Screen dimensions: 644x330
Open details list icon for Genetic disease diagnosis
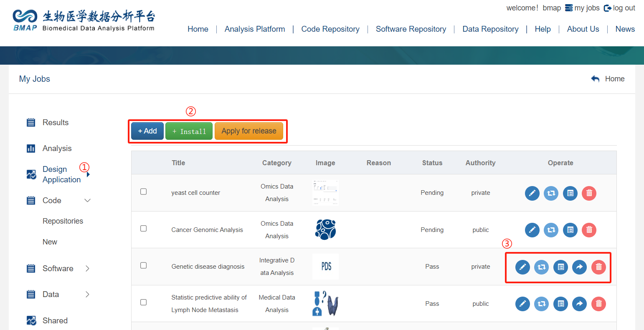[x=561, y=267]
